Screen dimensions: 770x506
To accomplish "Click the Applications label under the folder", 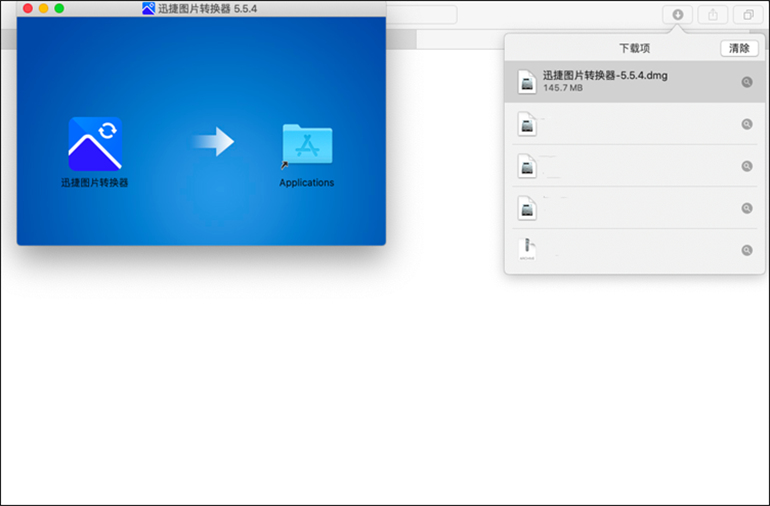I will (x=306, y=183).
